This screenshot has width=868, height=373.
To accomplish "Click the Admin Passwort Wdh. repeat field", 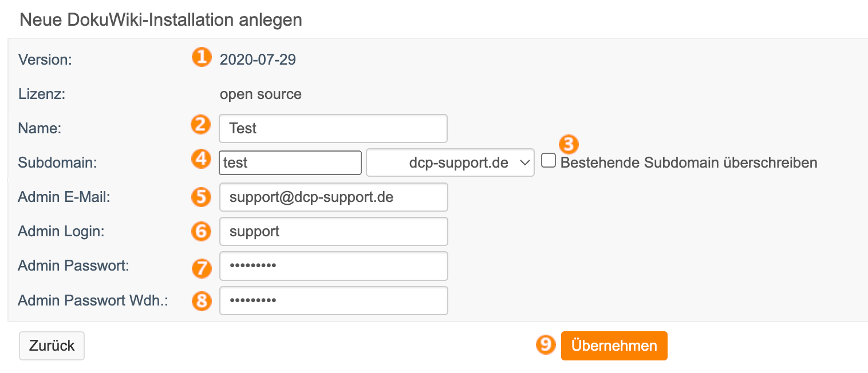I will pos(333,300).
